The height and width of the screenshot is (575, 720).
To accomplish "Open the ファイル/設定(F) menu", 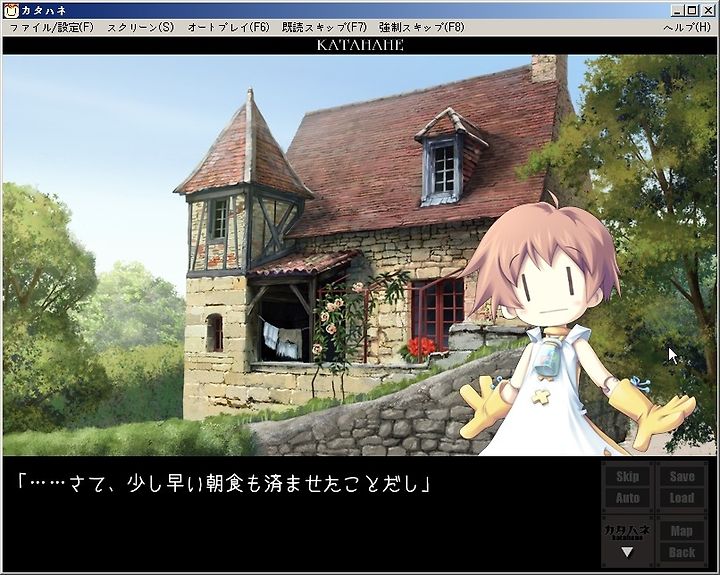I will tap(51, 28).
